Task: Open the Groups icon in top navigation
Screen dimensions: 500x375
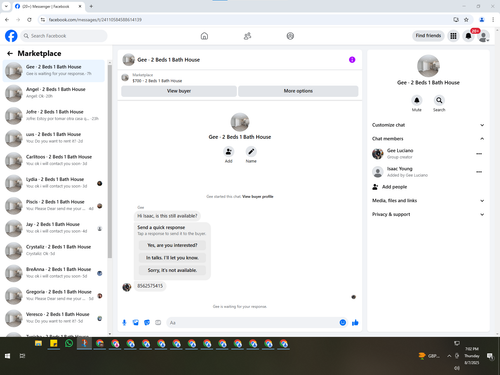Action: coord(290,36)
